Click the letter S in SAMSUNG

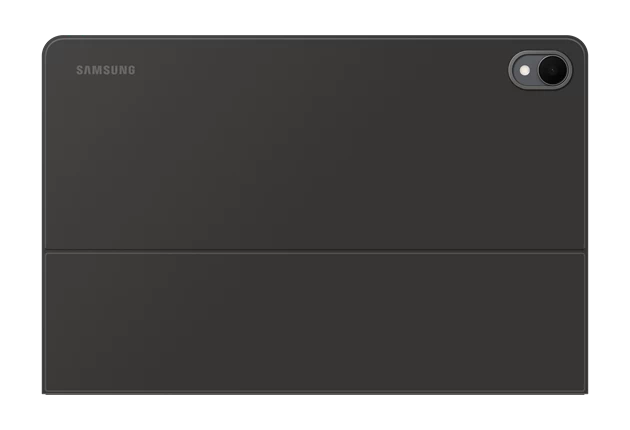click(80, 70)
